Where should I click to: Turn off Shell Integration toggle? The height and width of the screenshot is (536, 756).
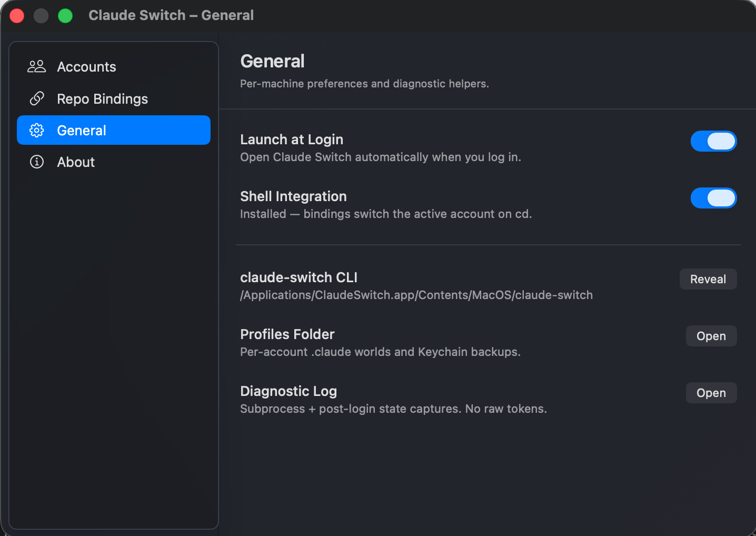coord(713,198)
